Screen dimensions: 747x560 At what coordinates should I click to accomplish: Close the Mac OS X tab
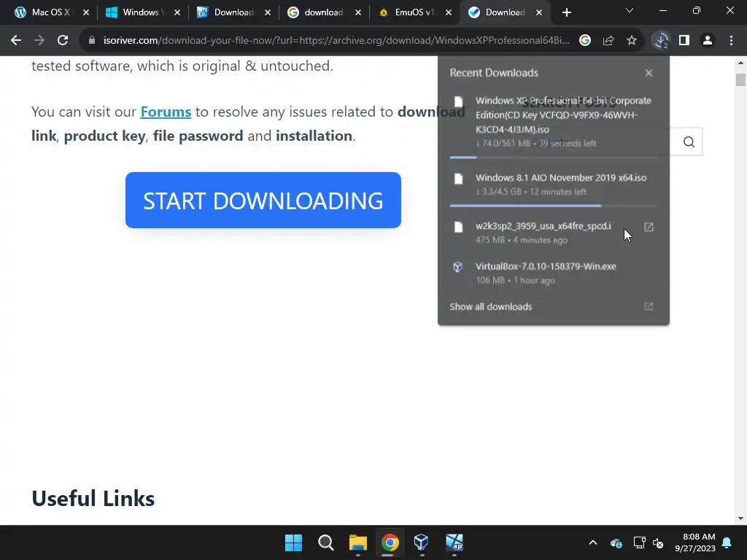[86, 12]
